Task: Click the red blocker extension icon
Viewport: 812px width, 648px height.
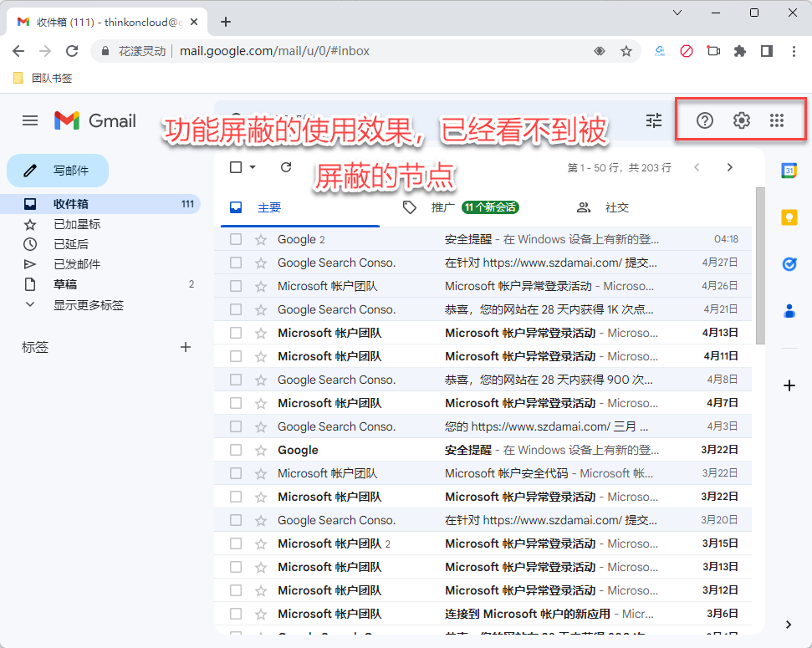Action: click(x=687, y=51)
